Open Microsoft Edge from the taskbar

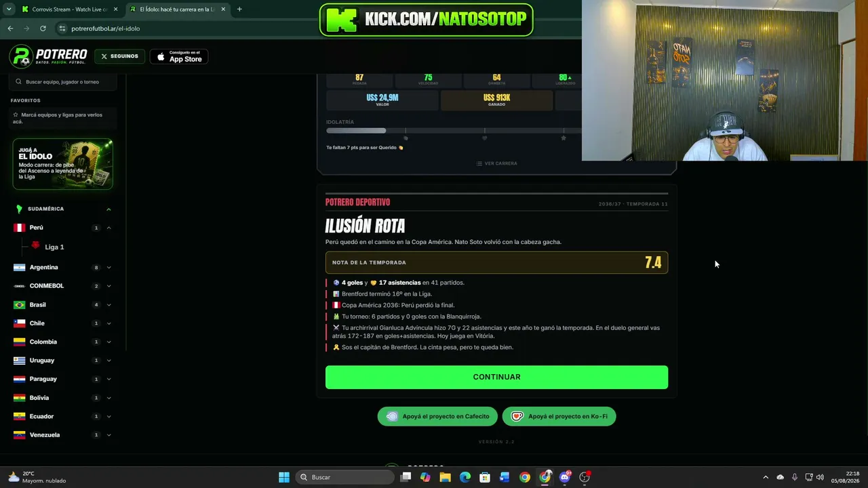pyautogui.click(x=465, y=477)
